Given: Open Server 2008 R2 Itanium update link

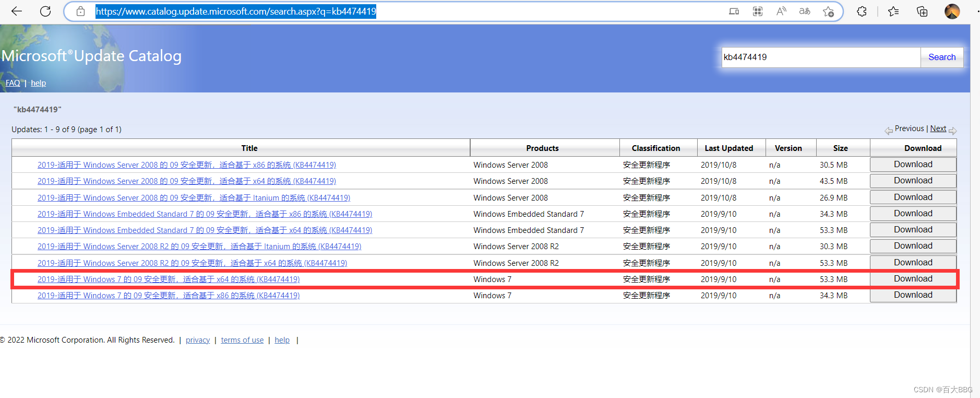Looking at the screenshot, I should pos(199,247).
